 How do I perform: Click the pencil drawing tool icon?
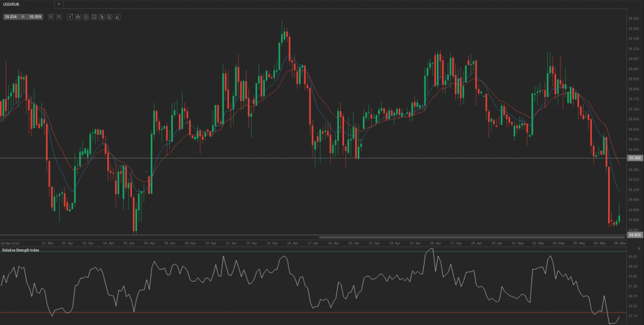(x=117, y=17)
